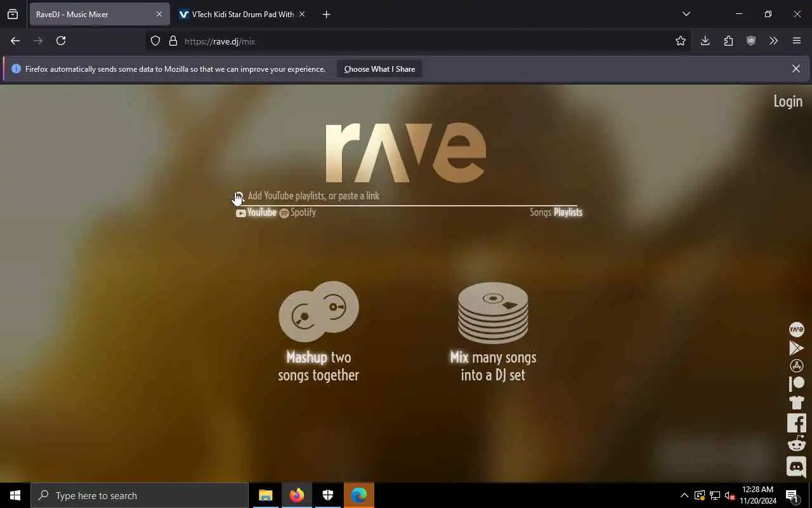Open Microsoft Edge from the taskbar

(359, 495)
